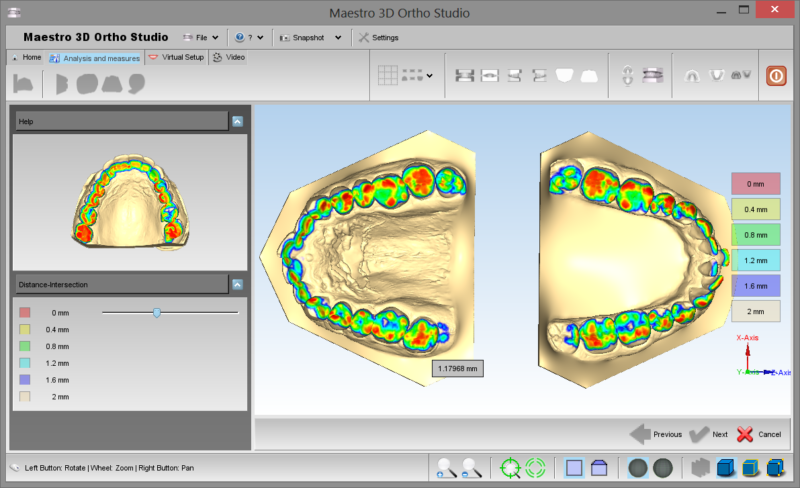Collapse the Distance-Intersection panel
This screenshot has height=488, width=800.
[238, 284]
